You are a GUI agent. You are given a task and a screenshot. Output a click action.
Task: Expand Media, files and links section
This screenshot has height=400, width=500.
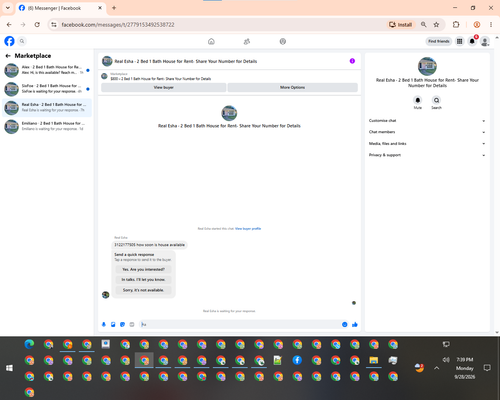[x=427, y=144]
